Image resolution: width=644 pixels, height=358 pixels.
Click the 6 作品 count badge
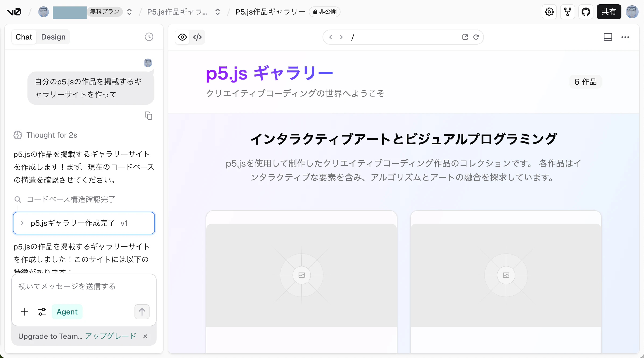coord(586,82)
